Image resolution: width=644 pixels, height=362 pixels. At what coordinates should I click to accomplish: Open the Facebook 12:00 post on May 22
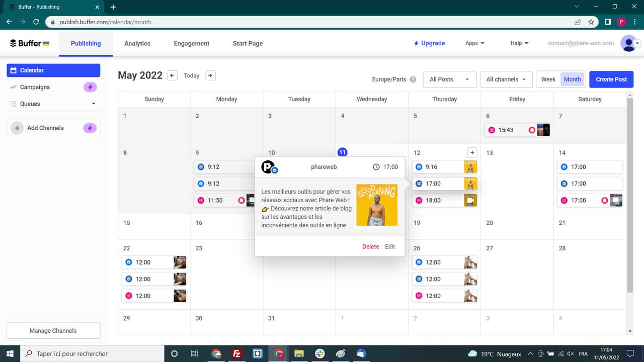pos(154,262)
